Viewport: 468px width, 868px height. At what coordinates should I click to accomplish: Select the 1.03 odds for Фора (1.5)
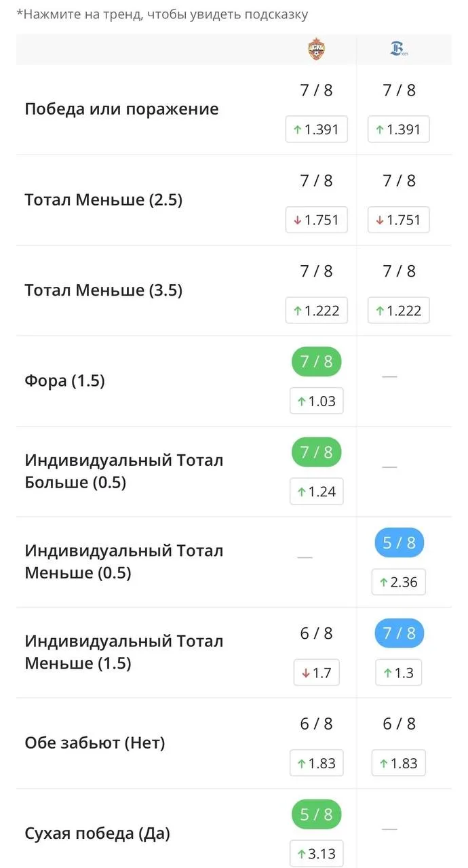[x=317, y=401]
